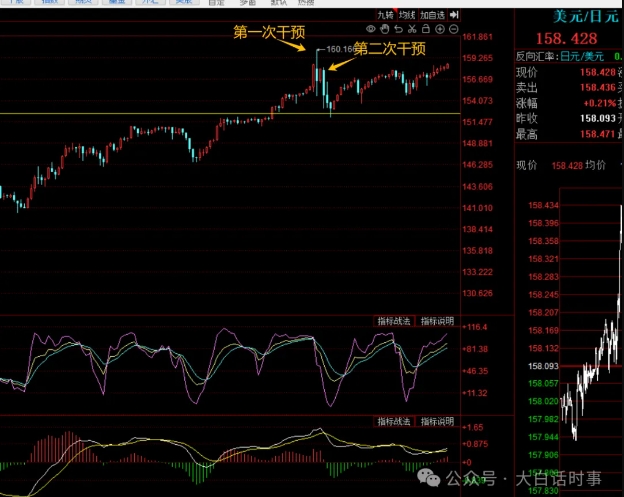Click the 158.434 intraday axis label
Viewport: 624px width, 497px height.
pos(543,205)
